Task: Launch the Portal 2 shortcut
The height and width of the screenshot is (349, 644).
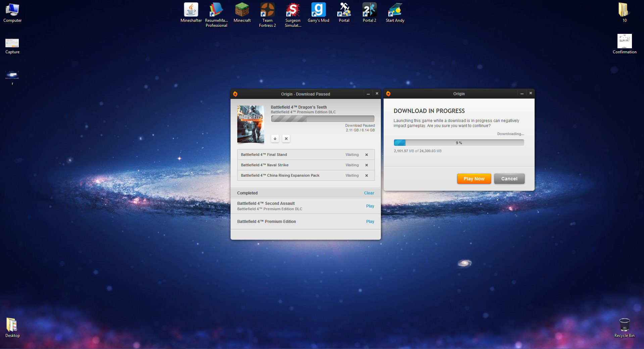Action: (369, 13)
